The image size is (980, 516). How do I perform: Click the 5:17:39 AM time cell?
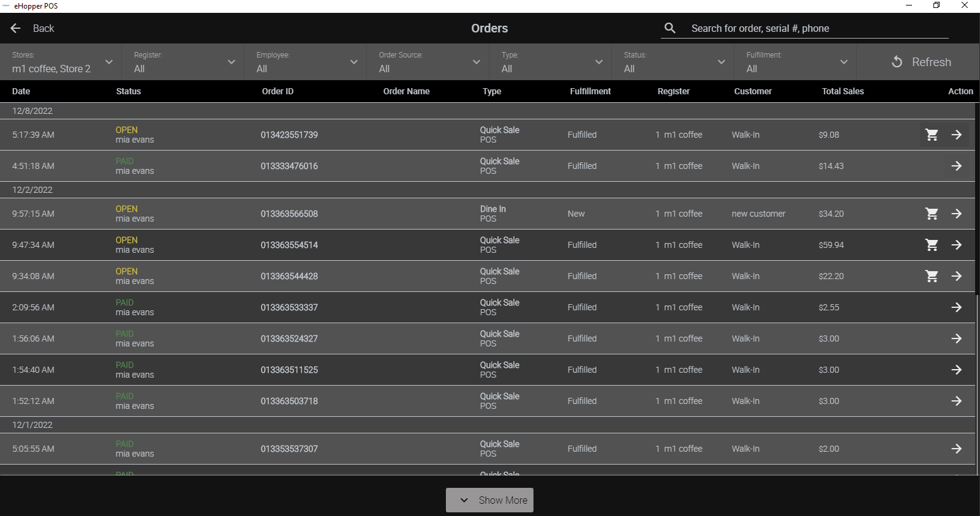(x=33, y=135)
